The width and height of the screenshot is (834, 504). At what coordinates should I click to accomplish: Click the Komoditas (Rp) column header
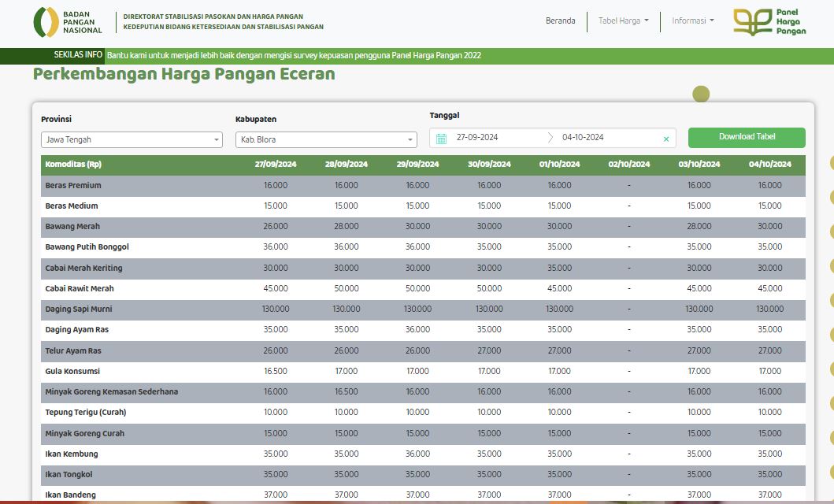click(73, 165)
